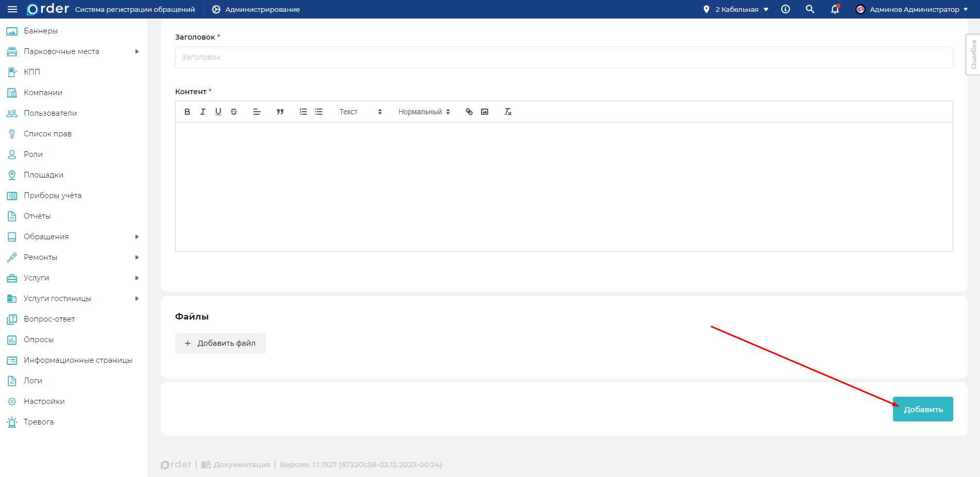Toggle italic formatting in editor toolbar
Image resolution: width=980 pixels, height=477 pixels.
[x=203, y=112]
